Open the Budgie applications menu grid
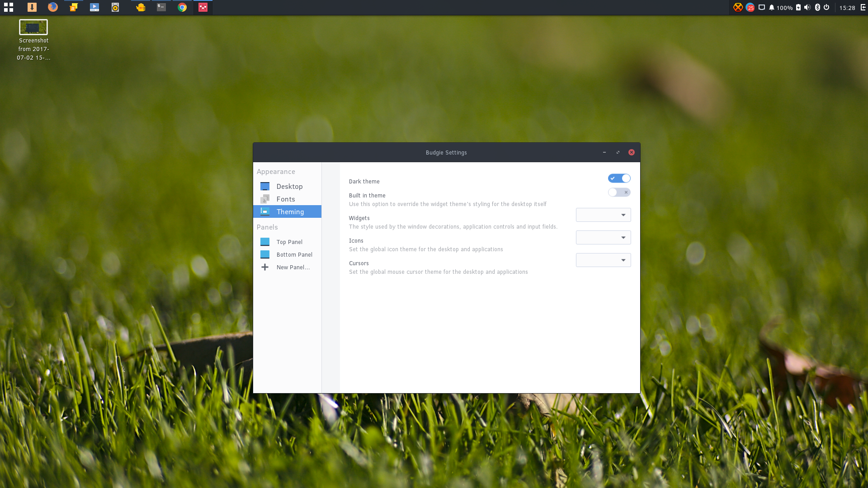Viewport: 868px width, 488px height. pos(9,7)
